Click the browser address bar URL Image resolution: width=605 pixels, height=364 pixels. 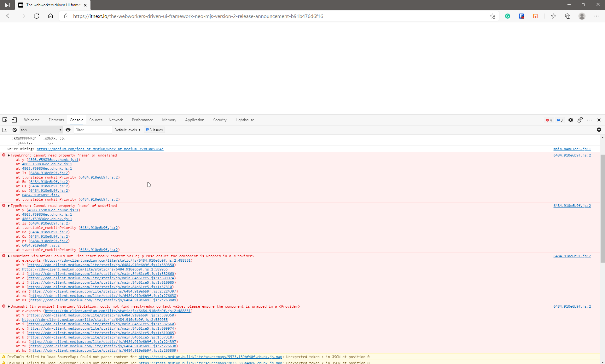(x=198, y=16)
